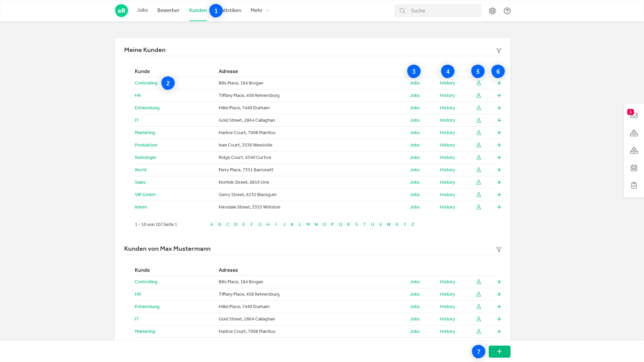Click address 'Gold Street, 2864 Callaghan' in Meine Kunden
Image resolution: width=644 pixels, height=362 pixels.
point(247,120)
